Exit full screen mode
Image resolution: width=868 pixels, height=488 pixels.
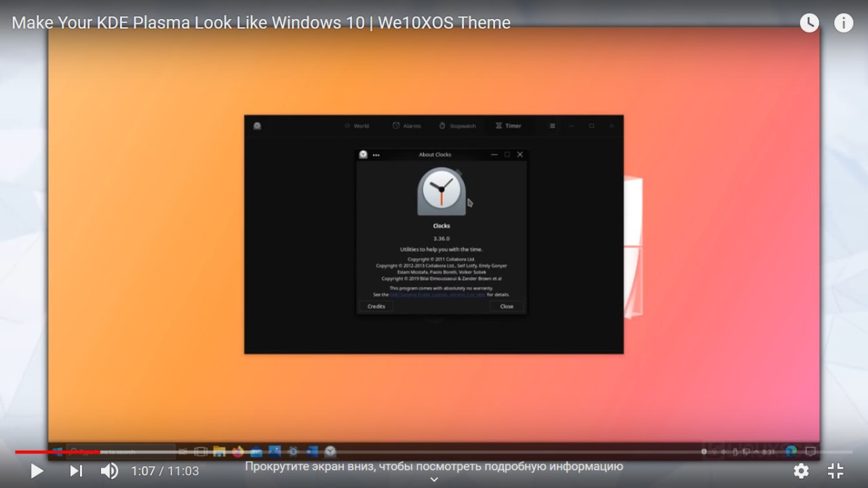[835, 470]
